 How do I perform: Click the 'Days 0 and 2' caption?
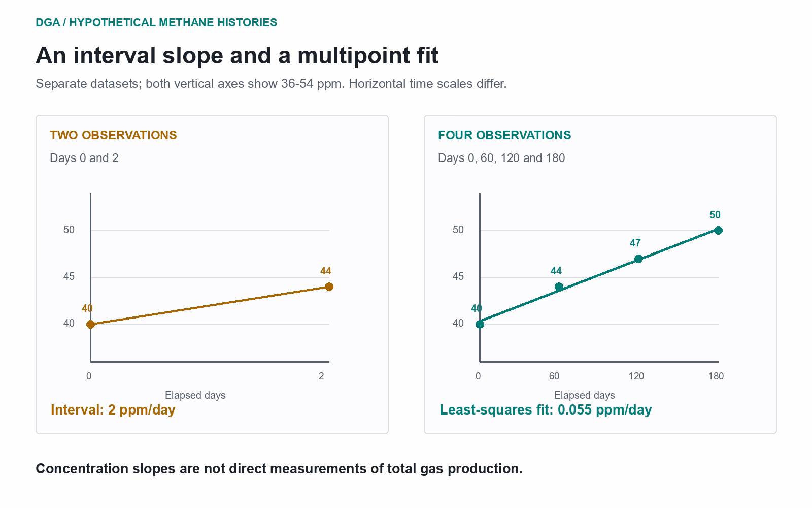point(84,158)
